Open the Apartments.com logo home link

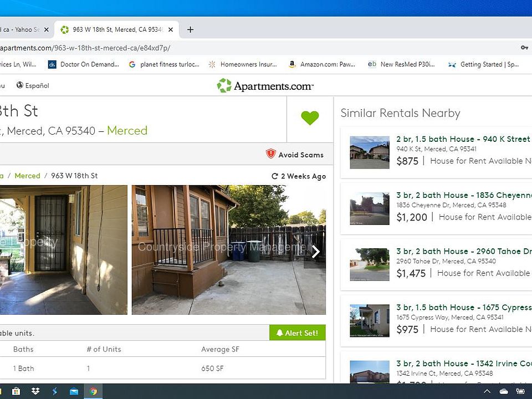pos(265,86)
